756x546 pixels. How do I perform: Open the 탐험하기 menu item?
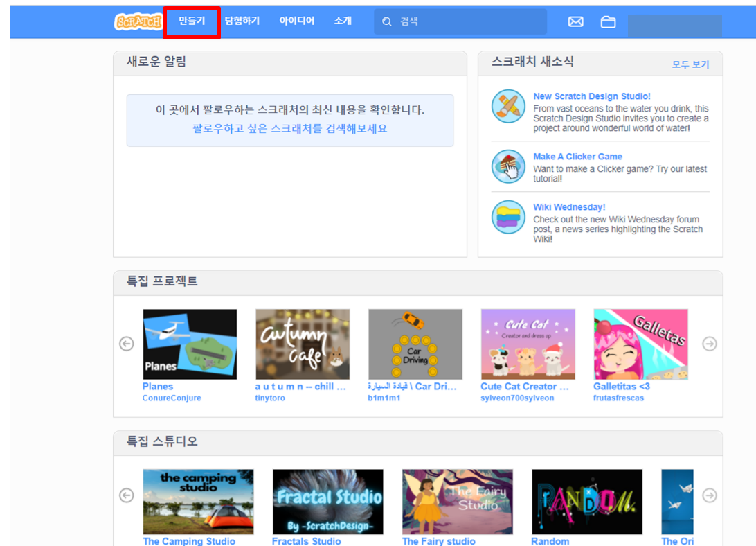[242, 21]
